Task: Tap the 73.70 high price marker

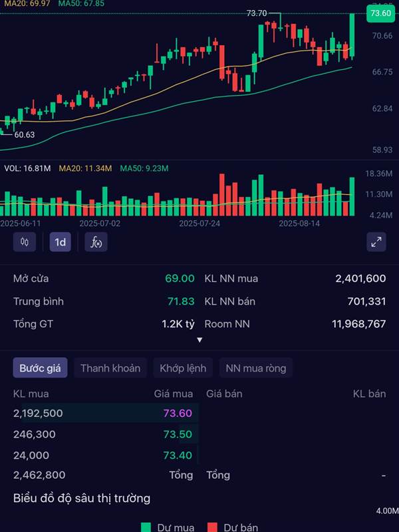Action: [257, 13]
